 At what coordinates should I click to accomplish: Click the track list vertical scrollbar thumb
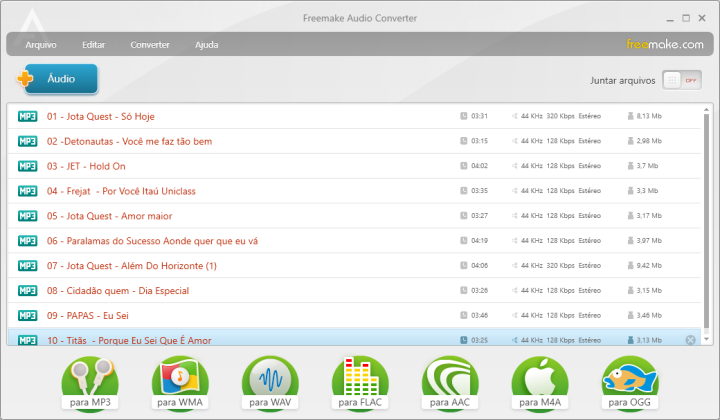pyautogui.click(x=706, y=221)
